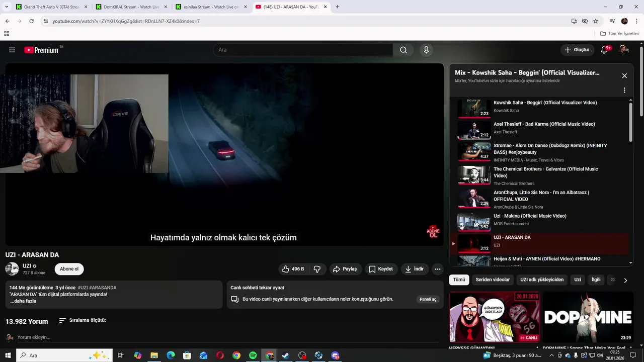Click the Abone Ol watermark on video
The image size is (644, 362).
pyautogui.click(x=433, y=232)
